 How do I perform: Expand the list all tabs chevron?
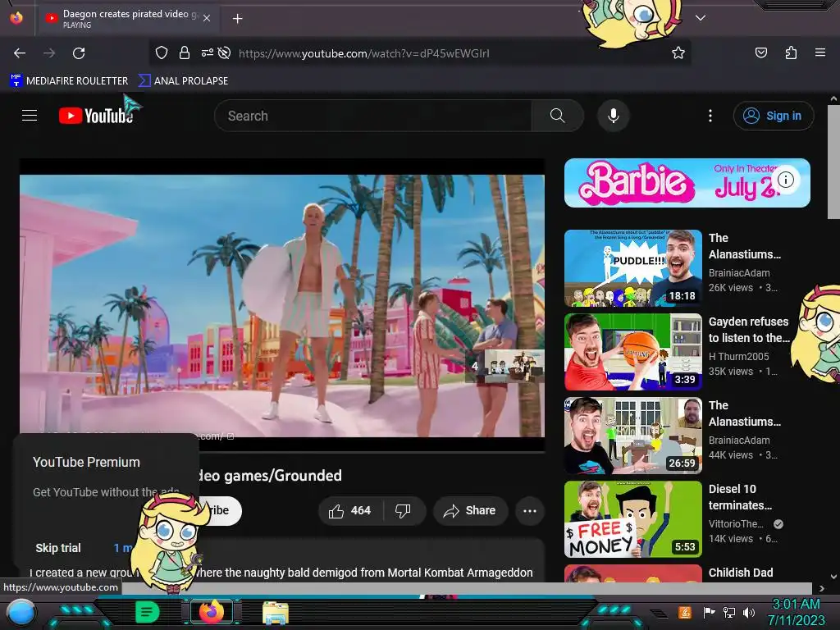tap(701, 18)
